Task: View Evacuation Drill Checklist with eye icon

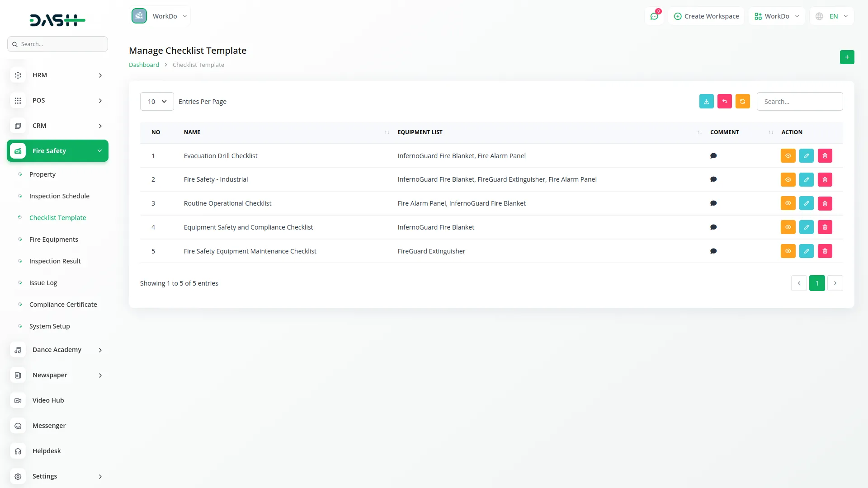Action: 788,156
